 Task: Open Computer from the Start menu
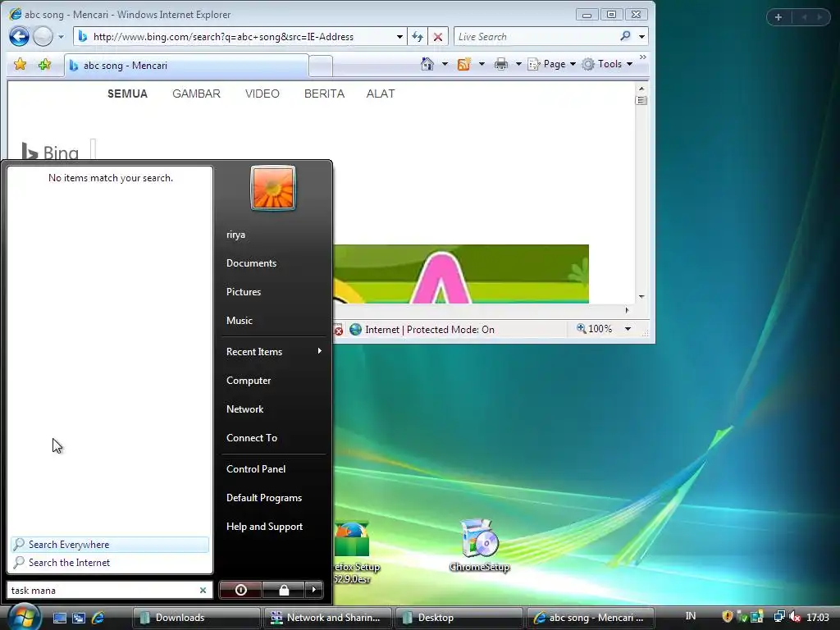(x=249, y=381)
